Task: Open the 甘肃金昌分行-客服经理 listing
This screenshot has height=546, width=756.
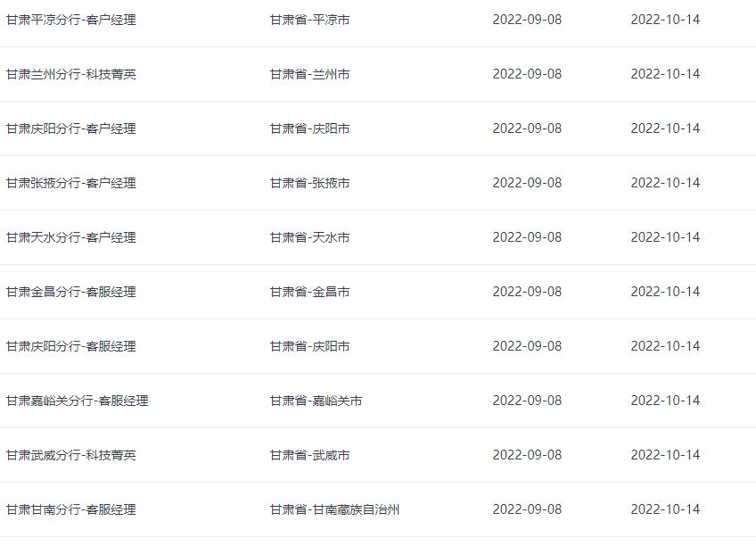Action: tap(71, 293)
